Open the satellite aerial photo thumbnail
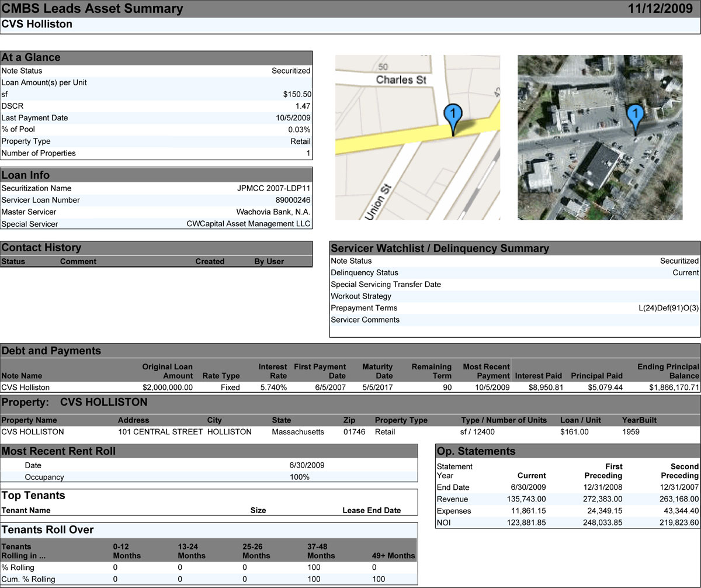Image resolution: width=701 pixels, height=588 pixels. tap(600, 137)
